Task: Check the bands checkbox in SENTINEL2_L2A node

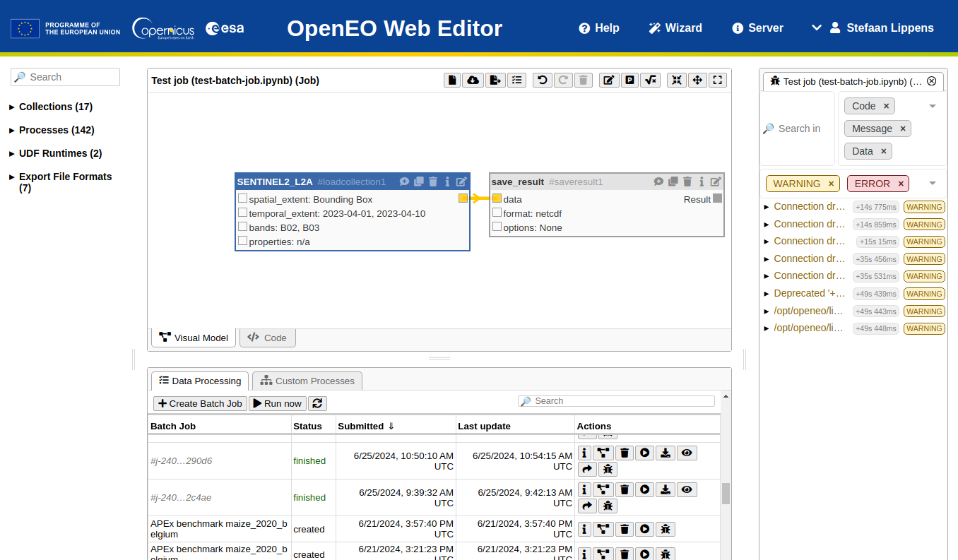Action: [x=242, y=227]
